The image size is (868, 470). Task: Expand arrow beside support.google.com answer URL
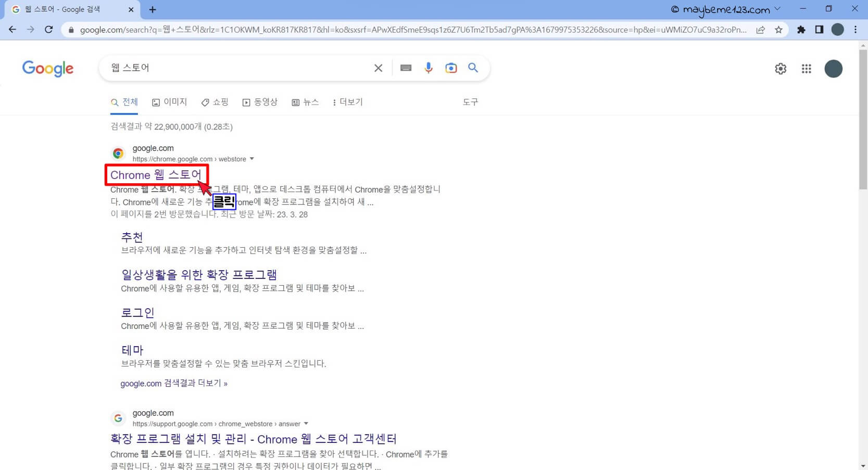(x=306, y=424)
